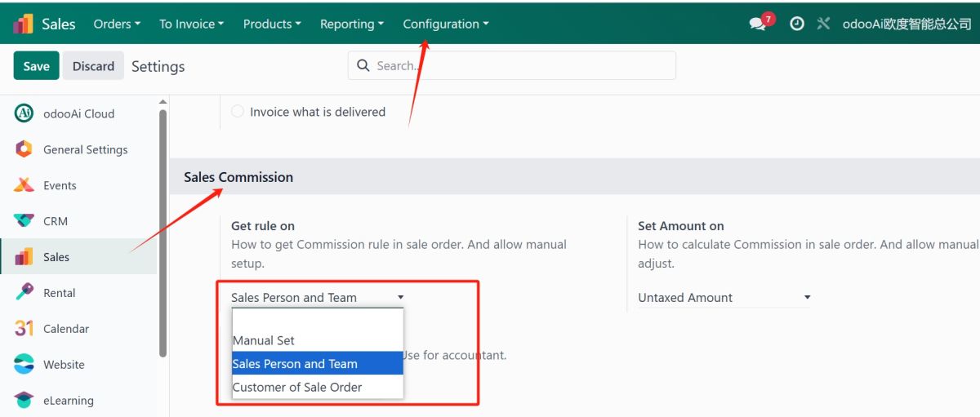Select the odooAi Cloud settings icon
The width and height of the screenshot is (980, 417).
pos(24,113)
